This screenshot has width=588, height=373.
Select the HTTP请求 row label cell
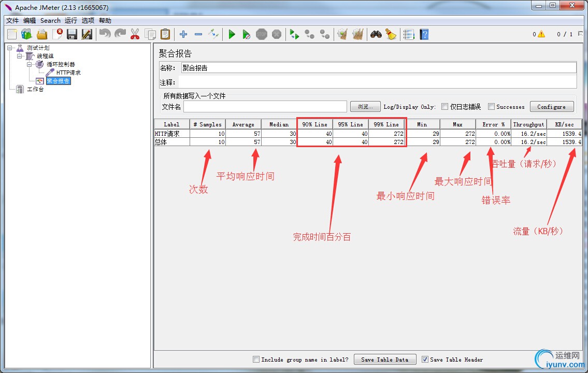[x=172, y=134]
